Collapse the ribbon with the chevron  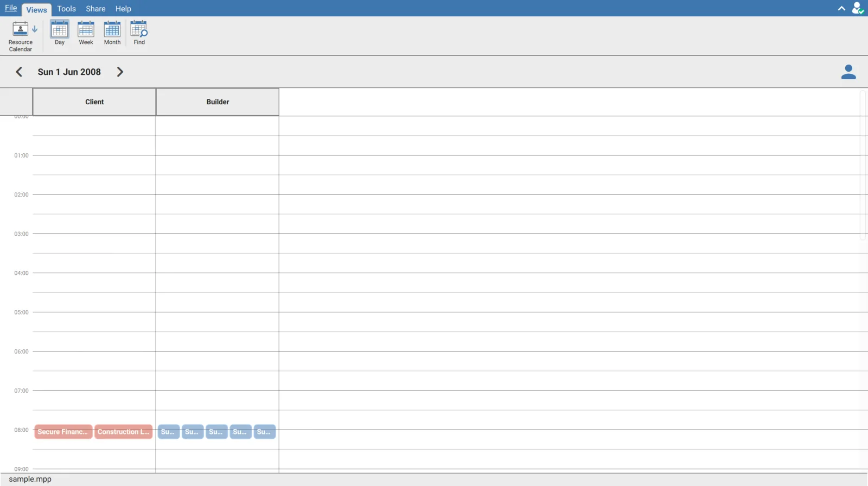coord(841,8)
